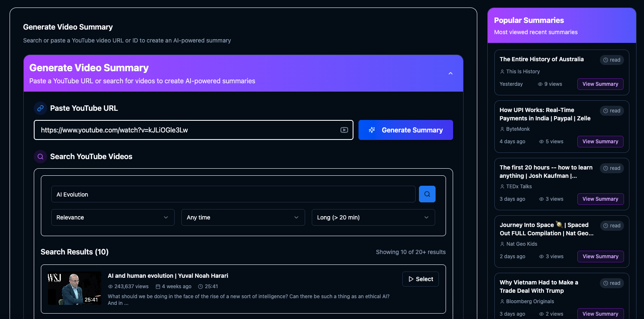Click read badge on How UPI Works card
Viewport: 644px width, 319px height.
tap(612, 111)
